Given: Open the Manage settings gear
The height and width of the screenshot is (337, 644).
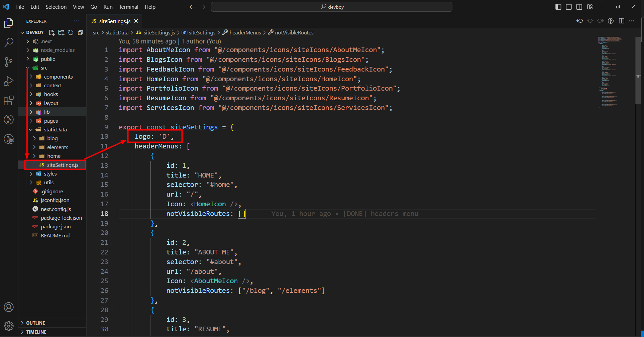Looking at the screenshot, I should (9, 326).
